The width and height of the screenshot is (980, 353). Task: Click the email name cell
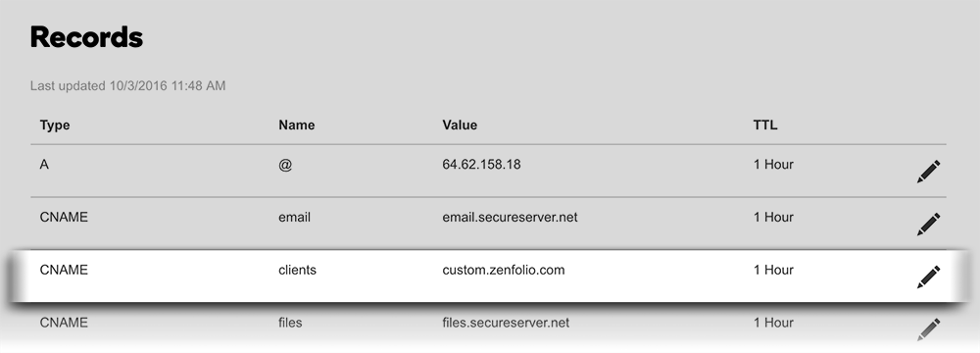(x=294, y=217)
